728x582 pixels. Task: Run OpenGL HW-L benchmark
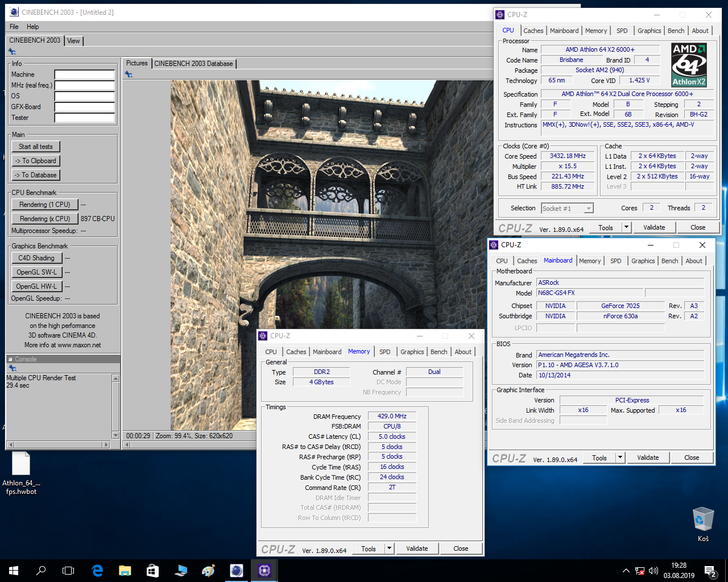click(x=36, y=286)
